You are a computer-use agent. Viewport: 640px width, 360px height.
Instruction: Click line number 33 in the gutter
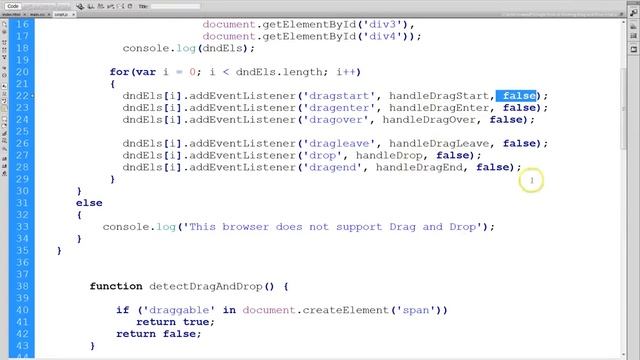tap(22, 227)
